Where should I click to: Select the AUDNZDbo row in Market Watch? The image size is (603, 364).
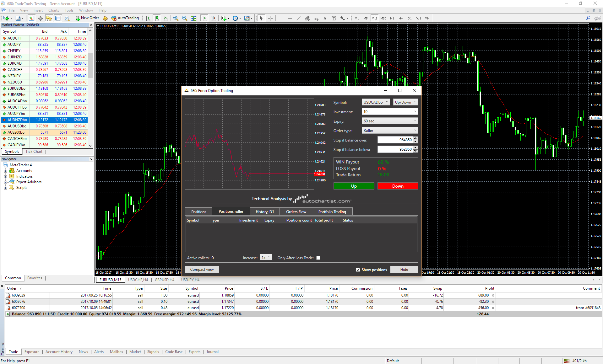(x=17, y=120)
